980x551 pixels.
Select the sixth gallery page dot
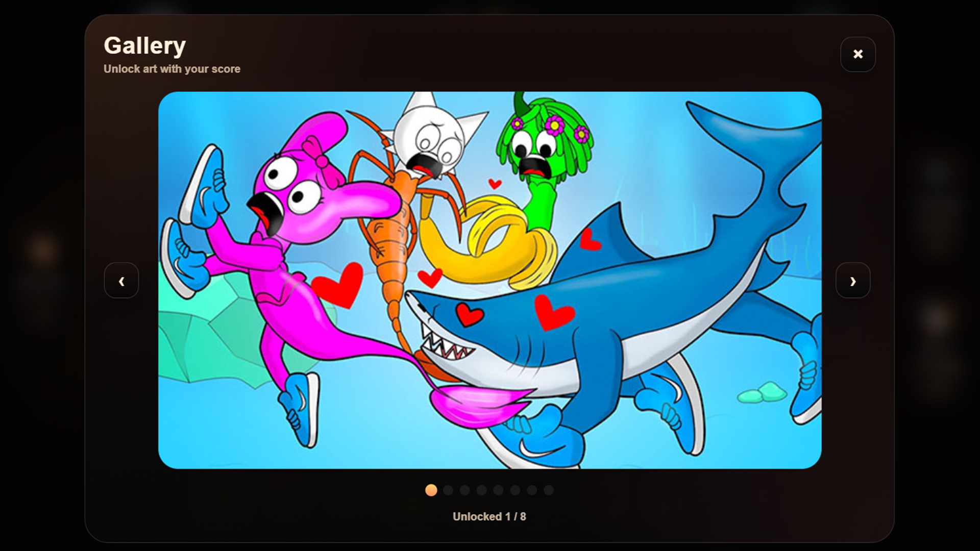tap(514, 490)
